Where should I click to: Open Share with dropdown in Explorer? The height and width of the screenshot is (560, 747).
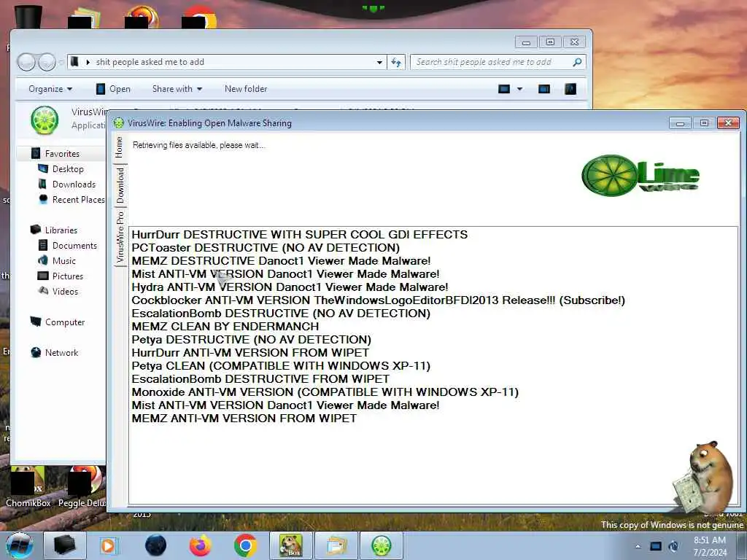pyautogui.click(x=177, y=89)
